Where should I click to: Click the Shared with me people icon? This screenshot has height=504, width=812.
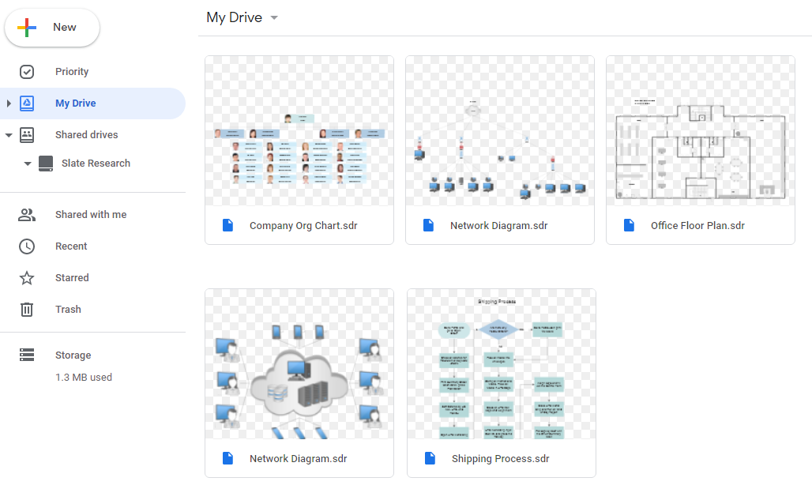[27, 214]
